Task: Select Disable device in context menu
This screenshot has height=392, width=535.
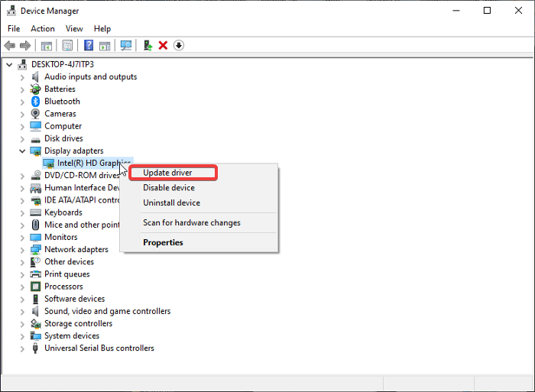Action: point(169,188)
